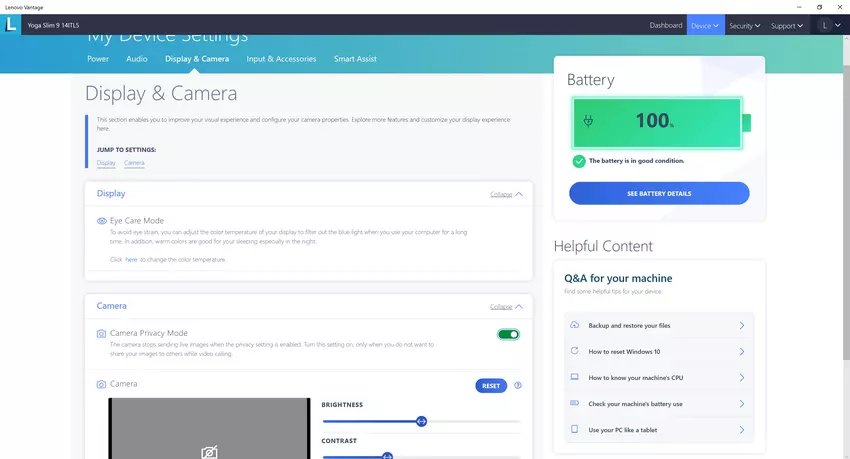Click the Brightness slider handle
The image size is (850, 459).
pyautogui.click(x=421, y=421)
